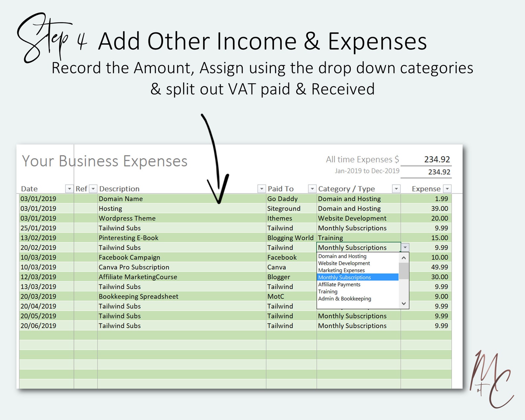This screenshot has height=420, width=525.
Task: Choose Marketing Expenses in dropdown list
Action: pyautogui.click(x=358, y=270)
